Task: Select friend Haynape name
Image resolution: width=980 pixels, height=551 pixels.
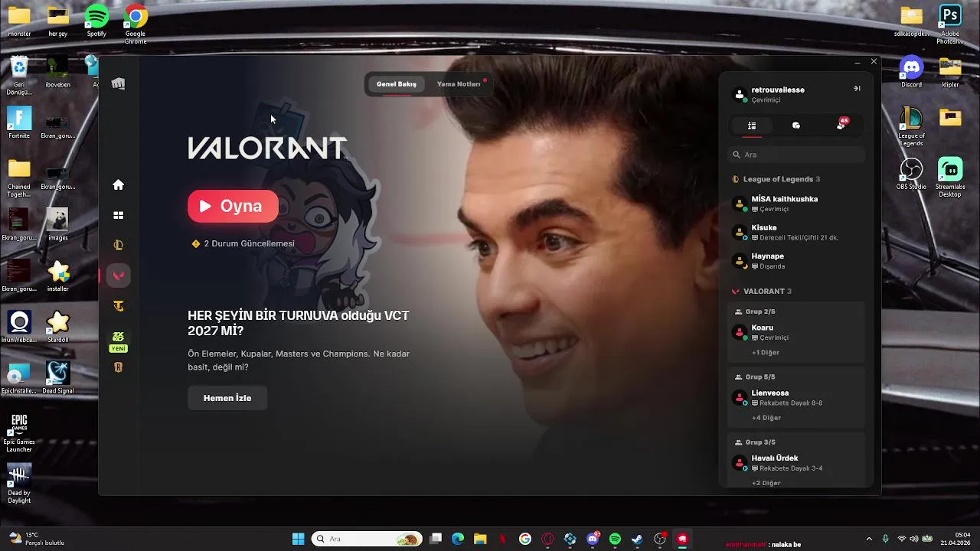Action: coord(768,256)
